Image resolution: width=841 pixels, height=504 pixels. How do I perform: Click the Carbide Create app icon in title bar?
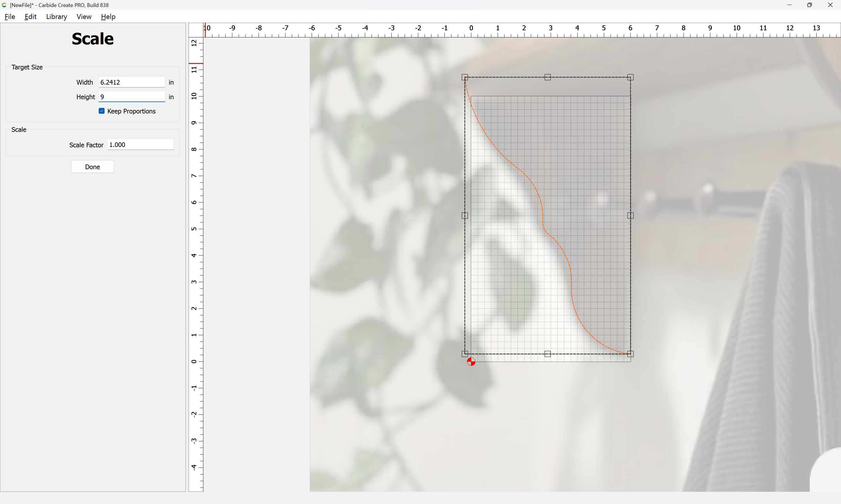tap(4, 5)
